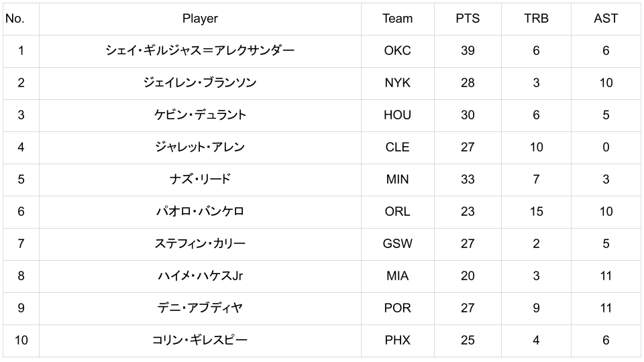Image resolution: width=644 pixels, height=362 pixels.
Task: Click the Team column header
Action: click(397, 19)
